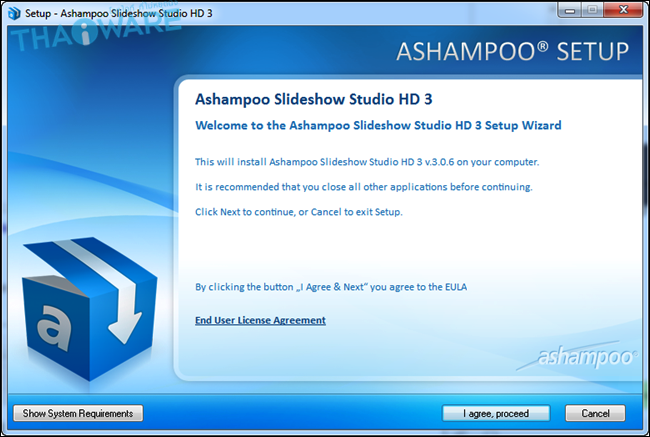Open Show System Requirements
The image size is (650, 437).
pyautogui.click(x=78, y=413)
